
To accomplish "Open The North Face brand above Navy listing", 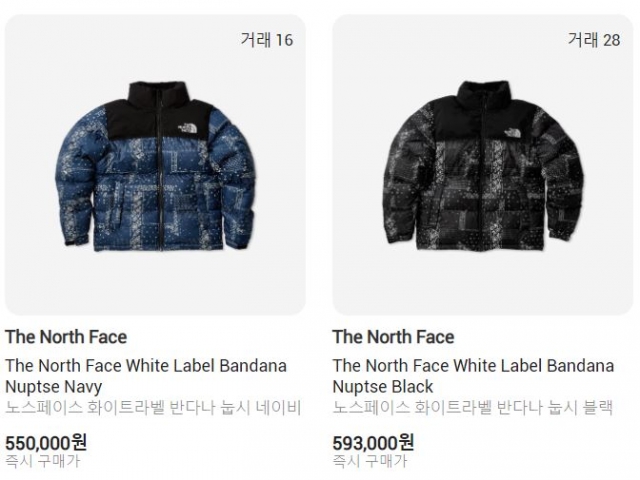I will click(66, 337).
